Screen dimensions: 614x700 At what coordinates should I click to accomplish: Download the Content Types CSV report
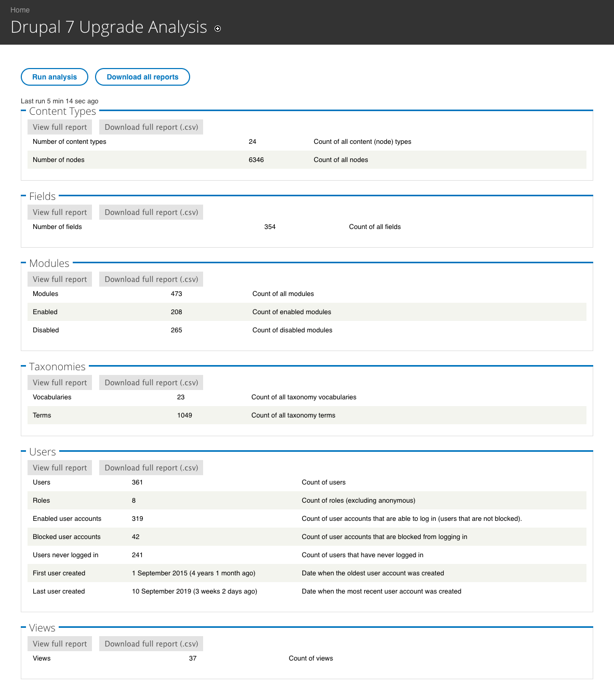click(x=151, y=127)
